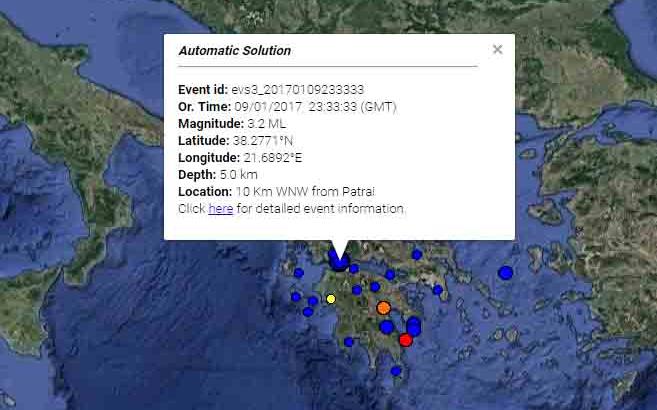Image resolution: width=657 pixels, height=410 pixels.
Task: Click the magnitude value '3.2 ML'
Action: point(267,124)
